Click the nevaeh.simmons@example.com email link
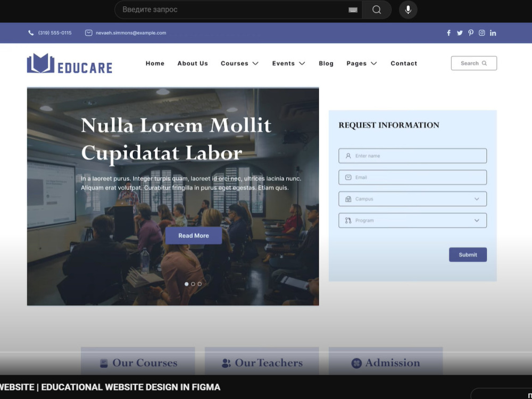The width and height of the screenshot is (532, 399). pyautogui.click(x=131, y=33)
